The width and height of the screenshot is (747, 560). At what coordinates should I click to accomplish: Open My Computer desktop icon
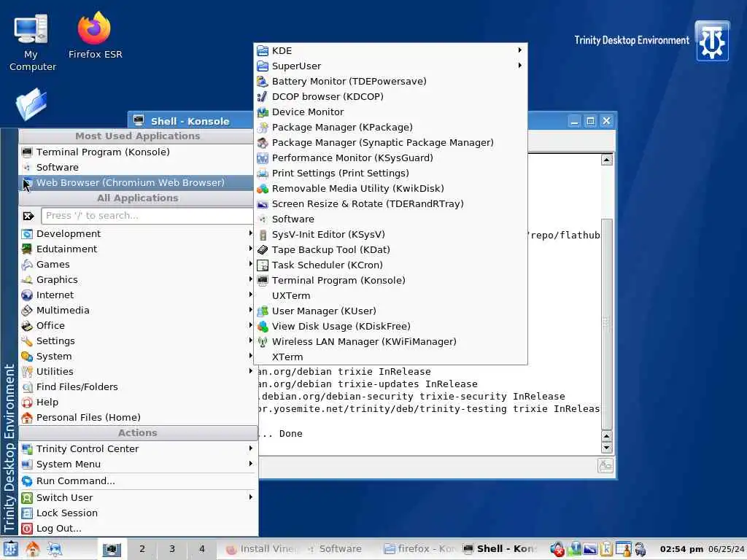[x=31, y=43]
